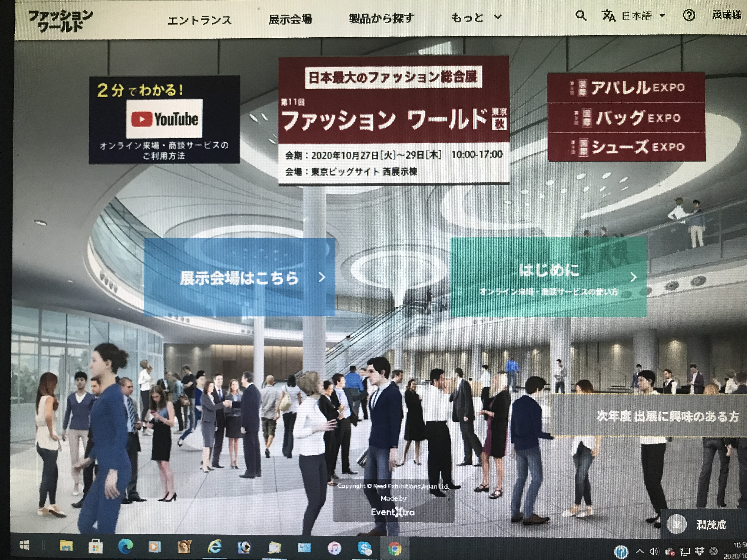Click 次年度 出展に興味のある方 banner

pyautogui.click(x=648, y=415)
